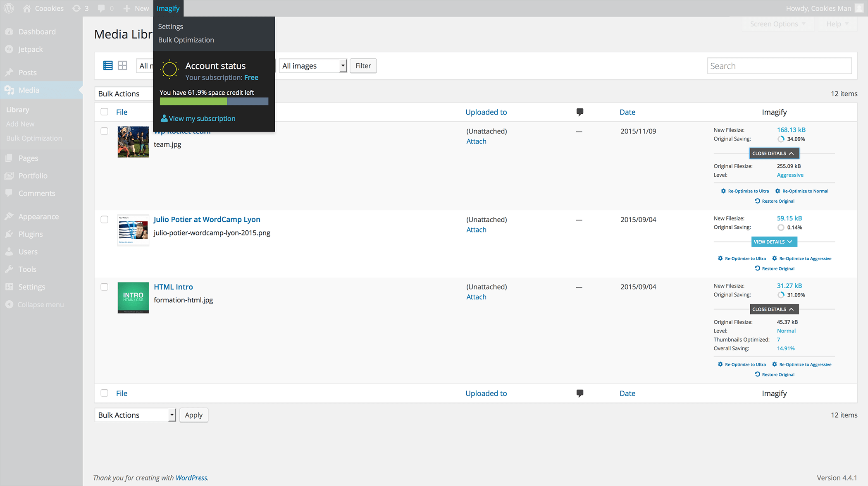Open the bottom Bulk Actions dropdown
This screenshot has width=868, height=486.
(135, 415)
